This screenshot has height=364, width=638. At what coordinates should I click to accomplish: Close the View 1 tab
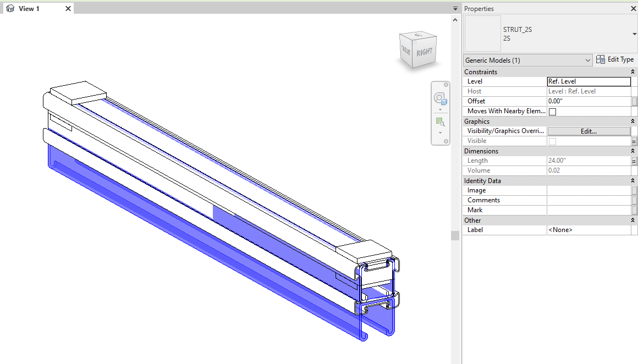coord(68,9)
